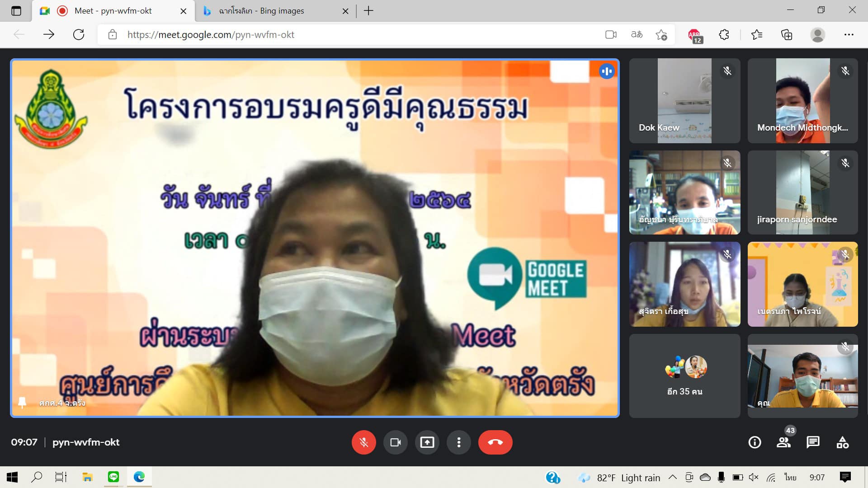Open the อีก 35 คน participants tile

pyautogui.click(x=684, y=376)
